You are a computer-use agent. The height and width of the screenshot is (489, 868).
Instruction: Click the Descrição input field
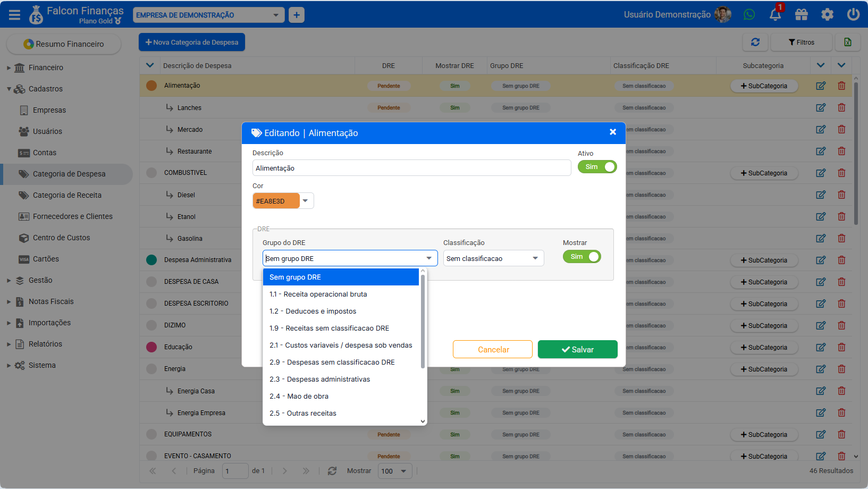pos(412,168)
